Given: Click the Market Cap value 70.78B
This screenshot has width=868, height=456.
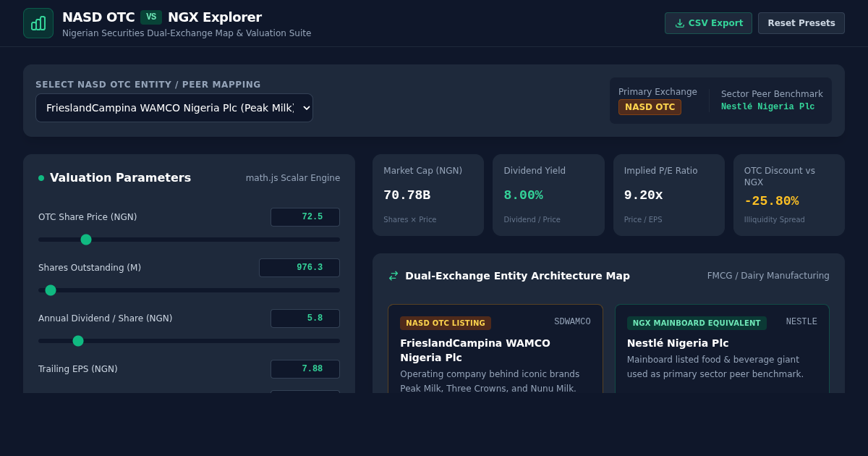Looking at the screenshot, I should [407, 195].
